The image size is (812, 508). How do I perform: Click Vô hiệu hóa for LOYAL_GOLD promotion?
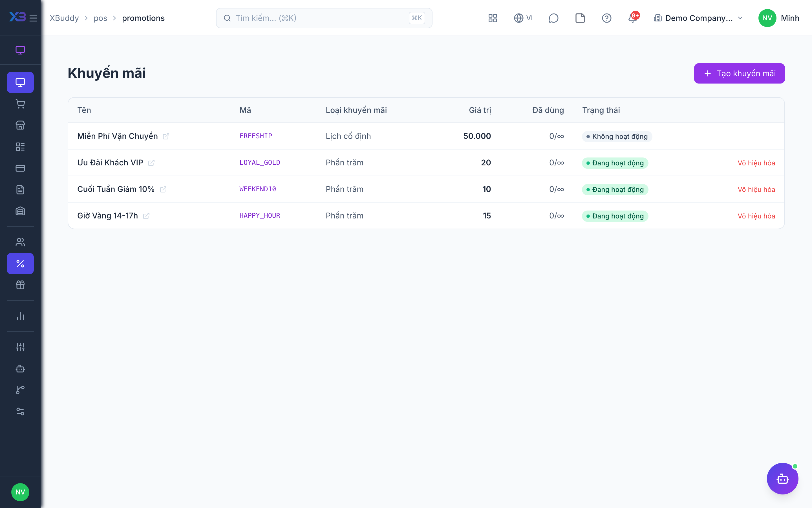[756, 163]
